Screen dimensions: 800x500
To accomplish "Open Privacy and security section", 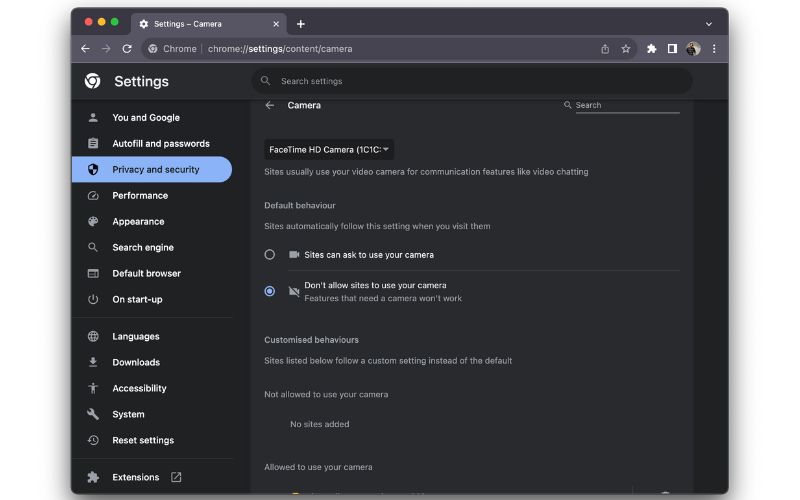I will click(155, 170).
